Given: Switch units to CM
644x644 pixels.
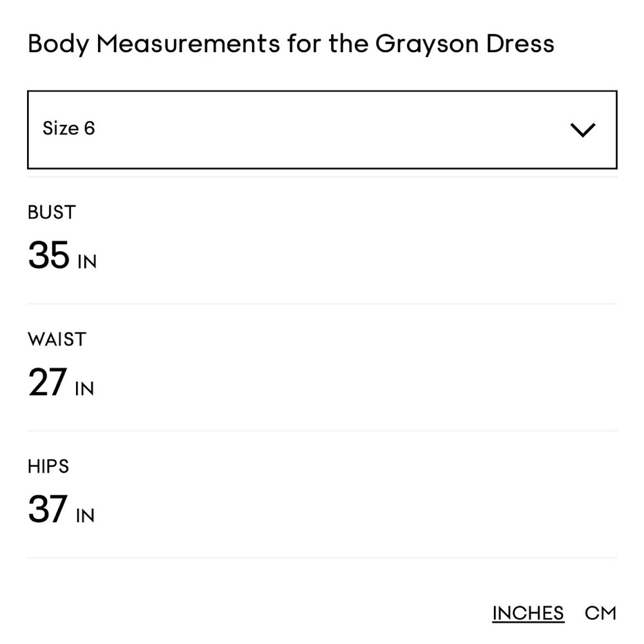Looking at the screenshot, I should 600,613.
